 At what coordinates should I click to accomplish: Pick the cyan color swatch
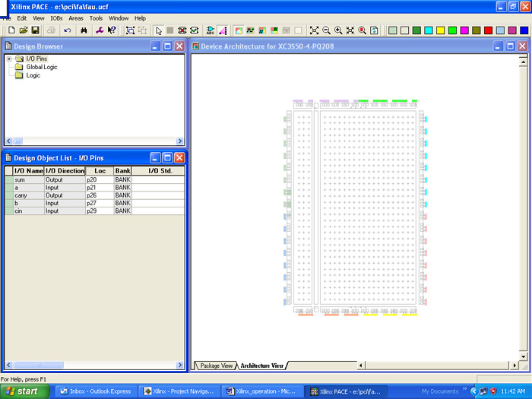coord(429,30)
